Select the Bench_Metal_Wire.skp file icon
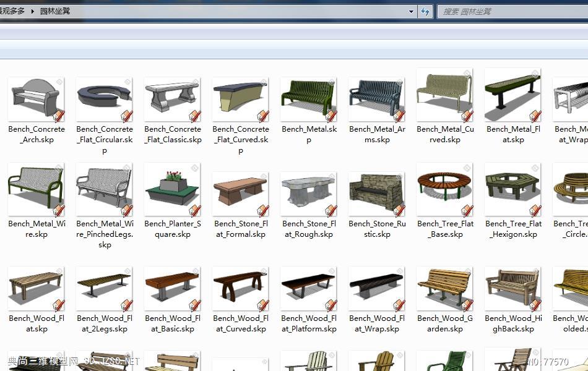 pyautogui.click(x=37, y=189)
